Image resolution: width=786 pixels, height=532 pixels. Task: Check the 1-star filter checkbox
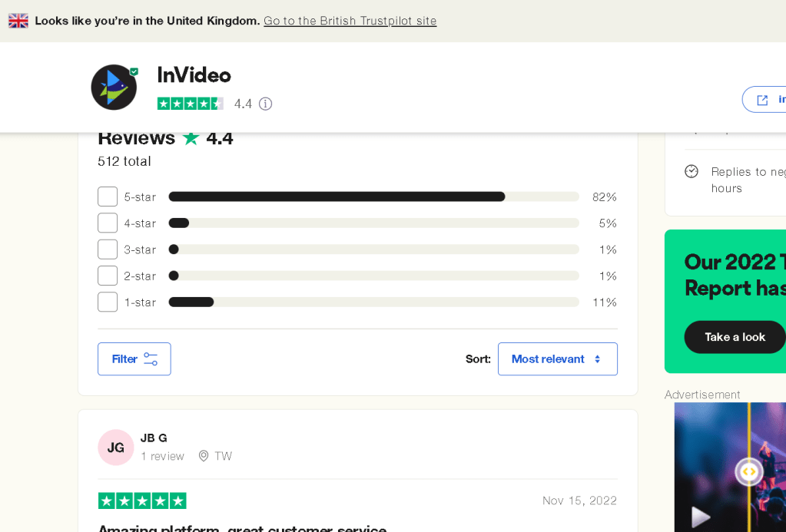click(108, 302)
